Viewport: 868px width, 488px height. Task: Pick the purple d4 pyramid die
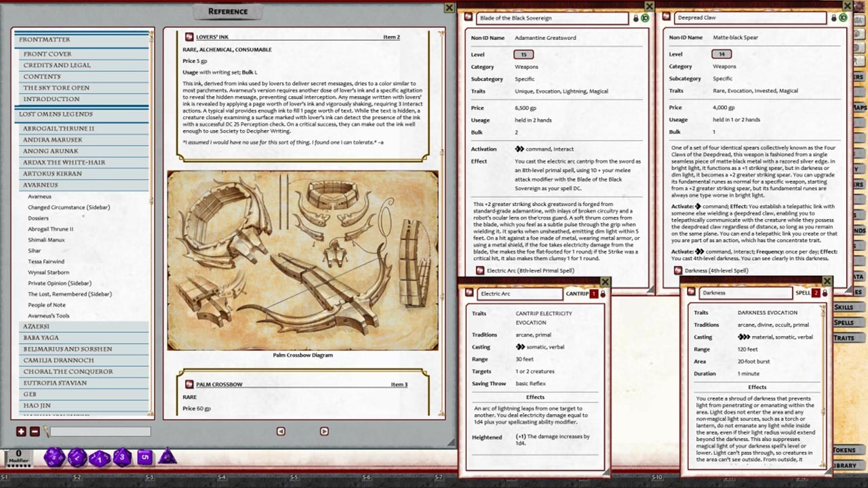coord(167,457)
